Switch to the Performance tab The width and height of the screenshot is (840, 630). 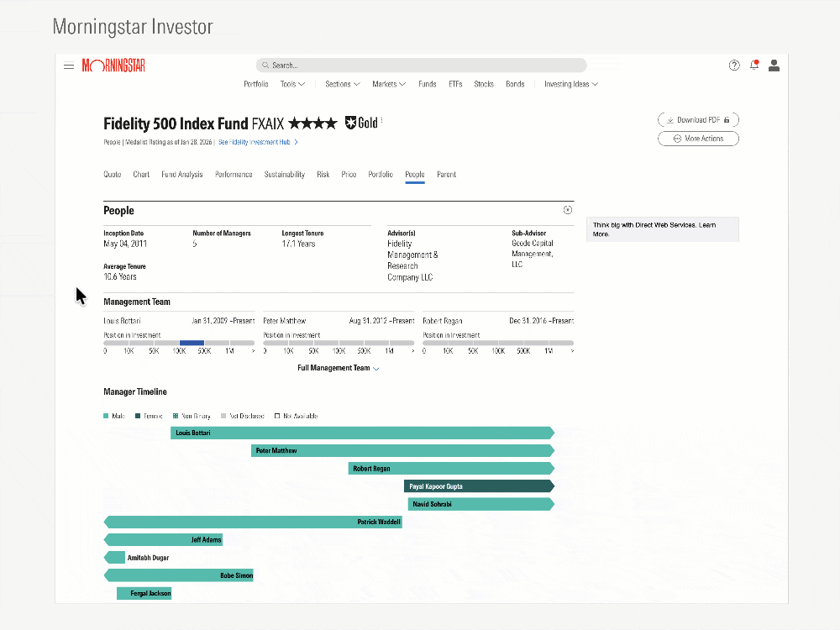(234, 175)
